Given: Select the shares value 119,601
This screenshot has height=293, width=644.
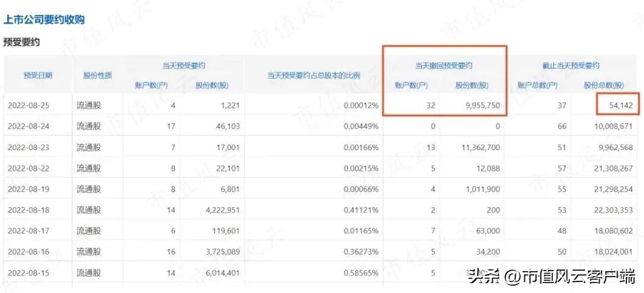Looking at the screenshot, I should [225, 231].
